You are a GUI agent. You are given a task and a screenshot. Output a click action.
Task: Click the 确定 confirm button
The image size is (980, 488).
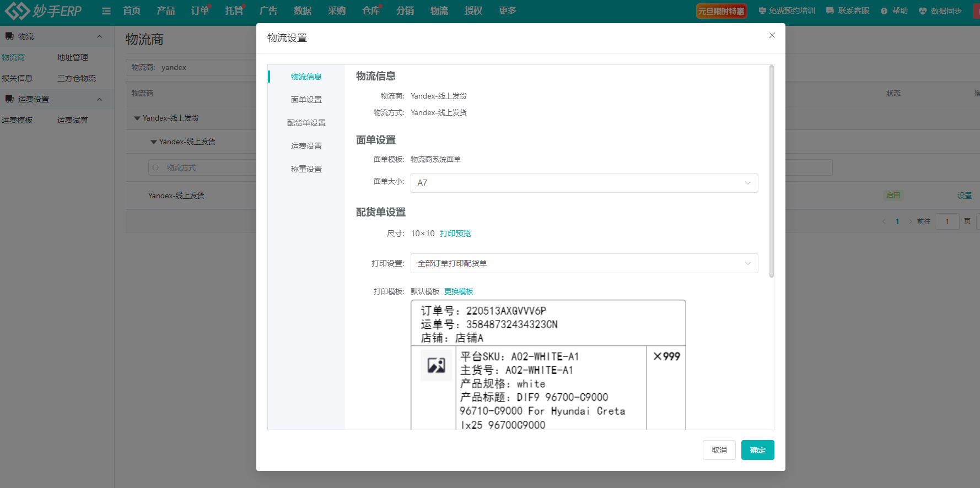[757, 450]
